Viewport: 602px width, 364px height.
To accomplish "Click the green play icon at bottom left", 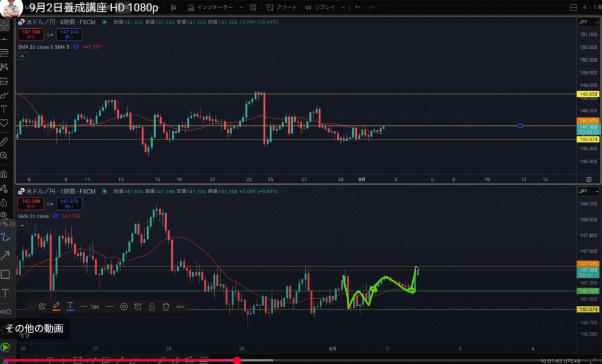I will pos(5,347).
